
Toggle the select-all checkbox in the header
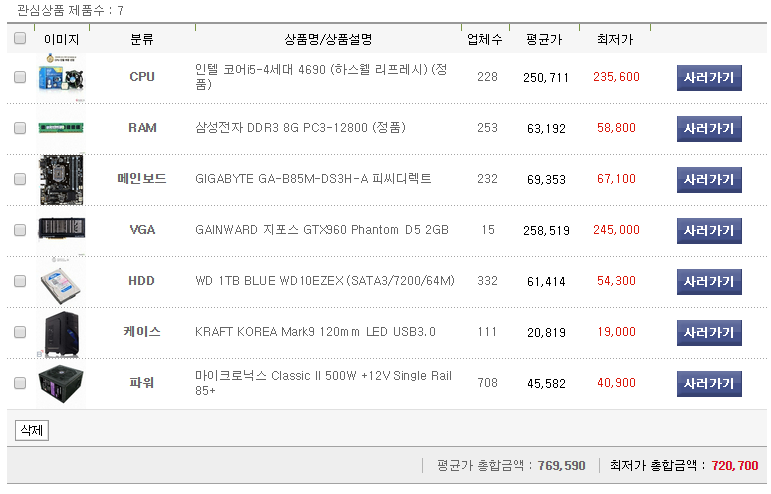tap(20, 39)
